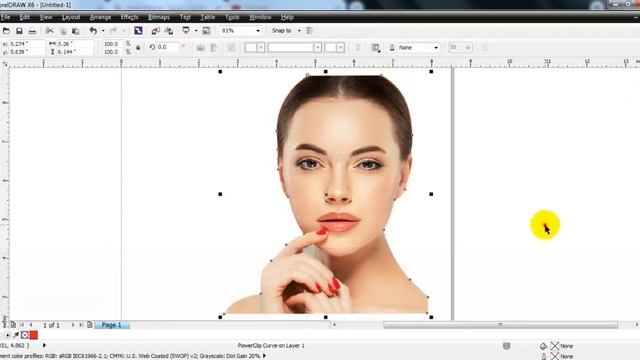Select the no-color swatch in document palette
Screen dimensions: 640x360
[x=24, y=335]
